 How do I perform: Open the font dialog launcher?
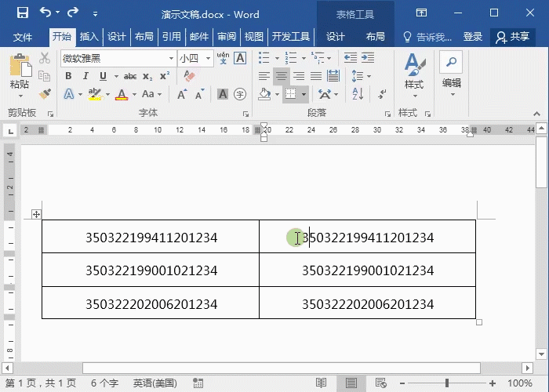(x=245, y=114)
